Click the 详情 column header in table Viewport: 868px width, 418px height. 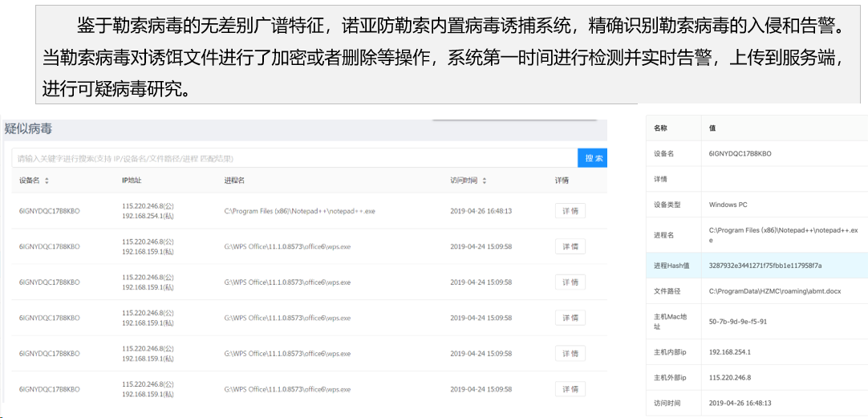[x=562, y=181]
